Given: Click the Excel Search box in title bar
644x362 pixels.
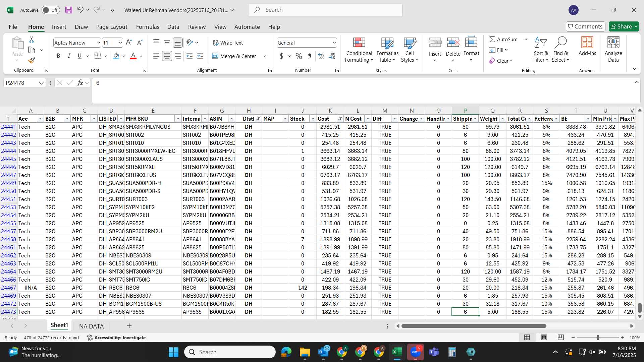Looking at the screenshot, I should [325, 10].
